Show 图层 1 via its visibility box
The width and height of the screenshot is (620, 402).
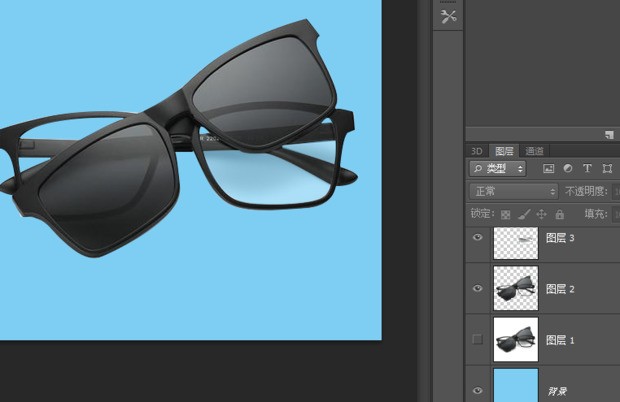pyautogui.click(x=477, y=340)
